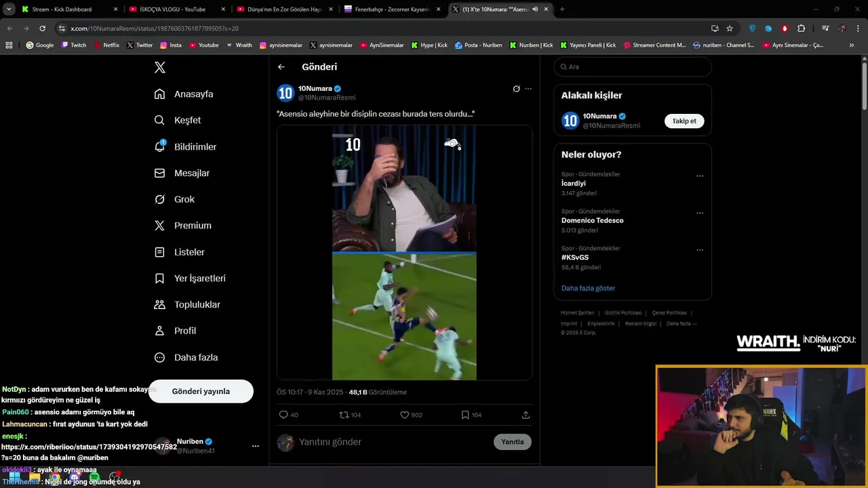Expand Daha fazla menu in sidebar

pos(186,357)
